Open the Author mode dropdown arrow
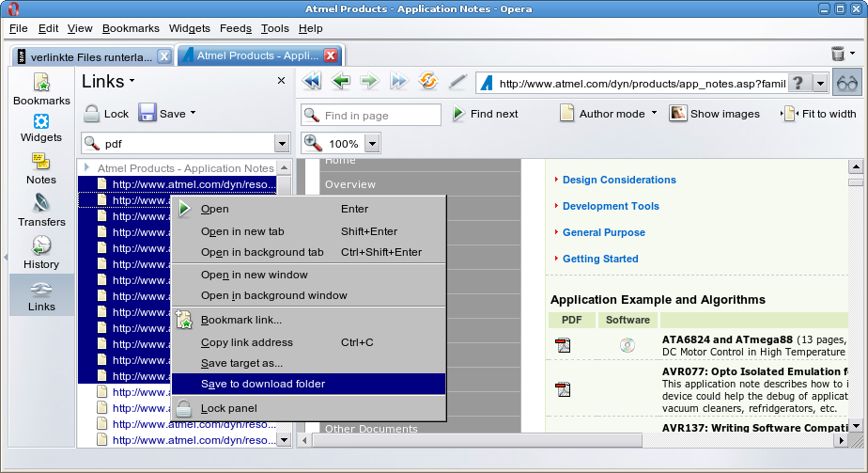 655,113
